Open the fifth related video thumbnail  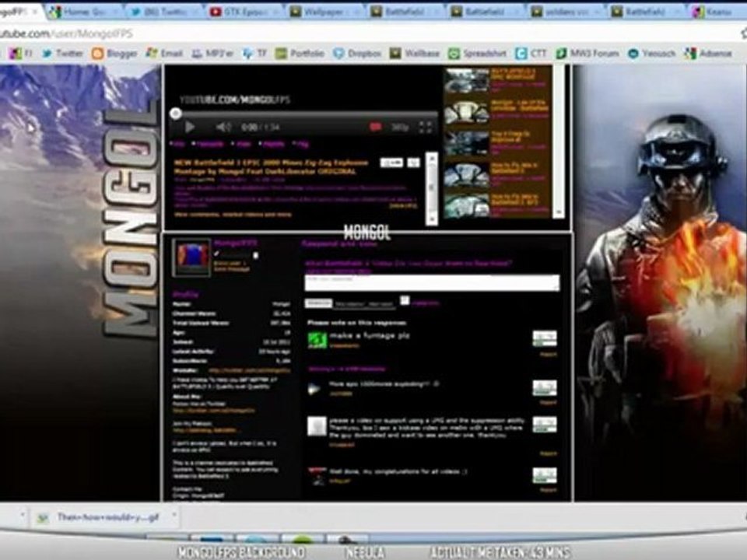point(466,205)
